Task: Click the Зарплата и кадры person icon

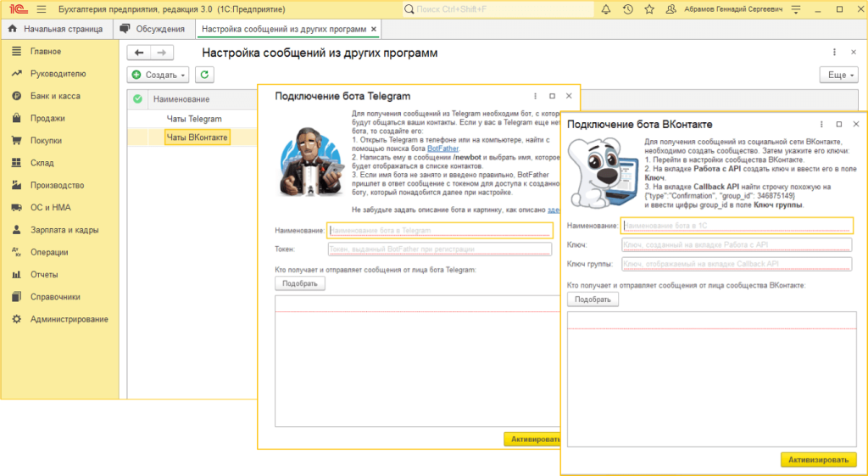Action: point(17,229)
